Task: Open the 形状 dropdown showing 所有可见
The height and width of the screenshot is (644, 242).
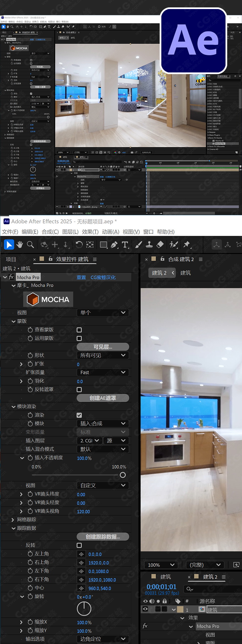Action: tap(103, 355)
